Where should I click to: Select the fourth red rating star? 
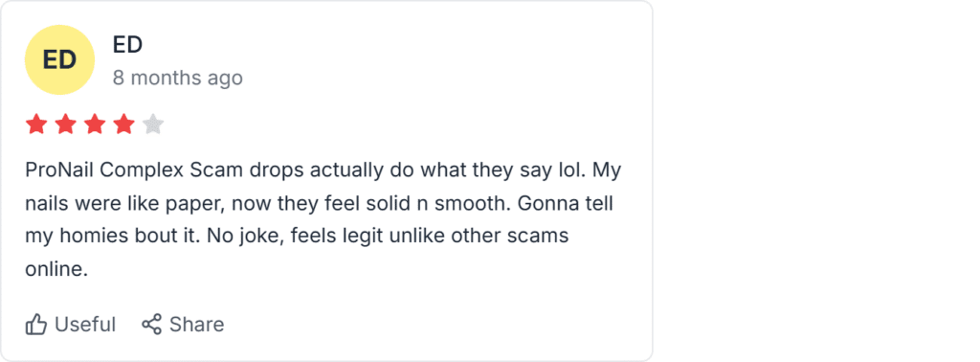pyautogui.click(x=123, y=124)
